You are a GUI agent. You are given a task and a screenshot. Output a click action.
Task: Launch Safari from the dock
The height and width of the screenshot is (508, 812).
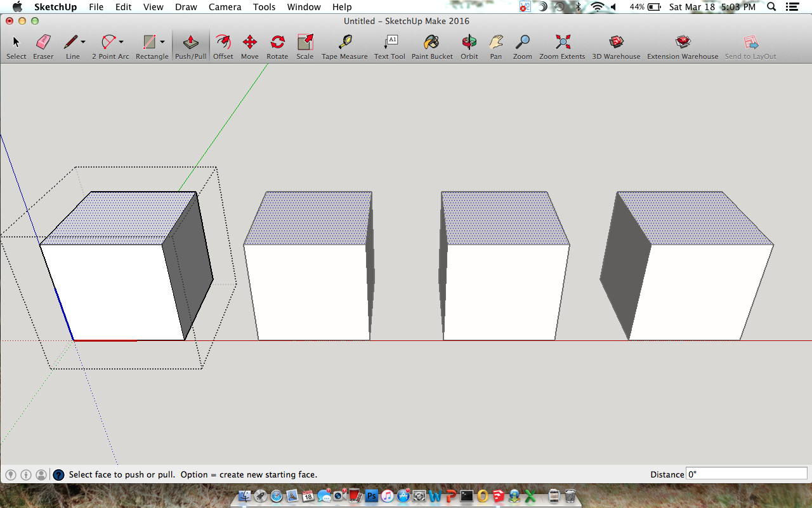[276, 496]
